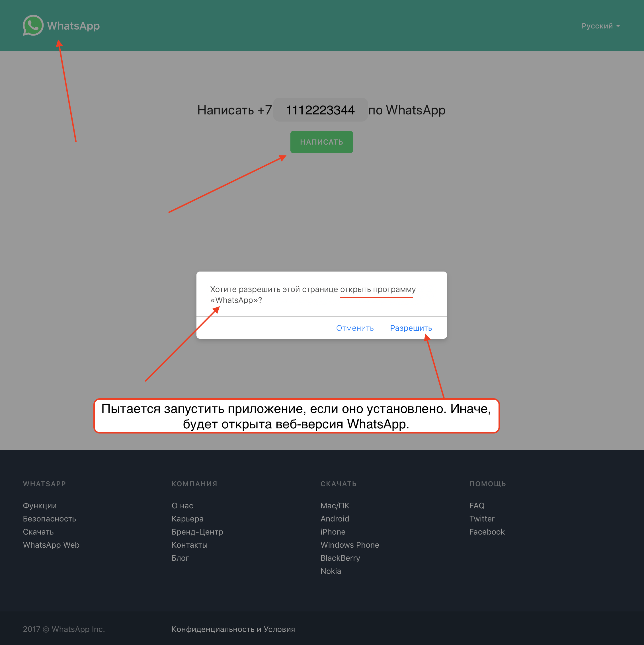Click the WhatsApp header text logo
This screenshot has height=645, width=644.
click(x=73, y=26)
